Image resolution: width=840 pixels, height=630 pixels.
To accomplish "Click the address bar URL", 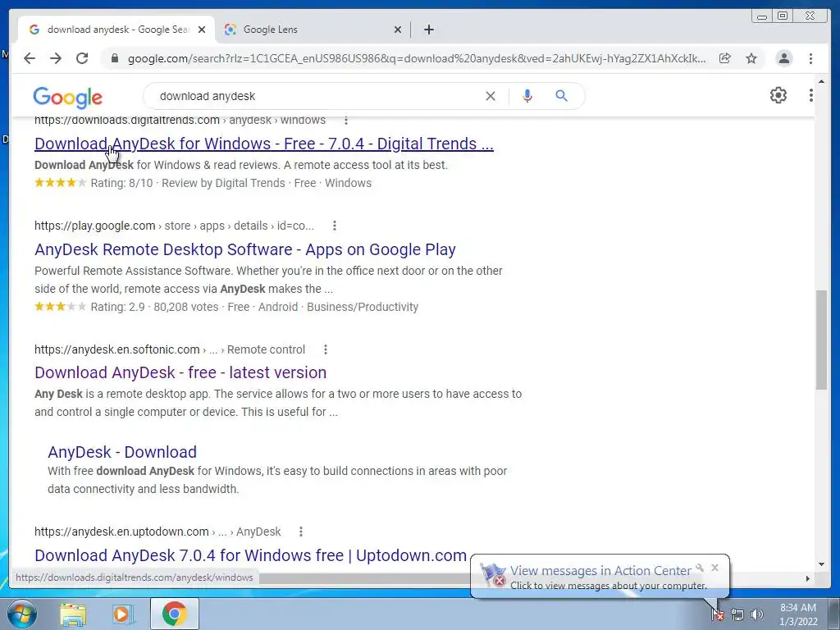I will coord(416,58).
